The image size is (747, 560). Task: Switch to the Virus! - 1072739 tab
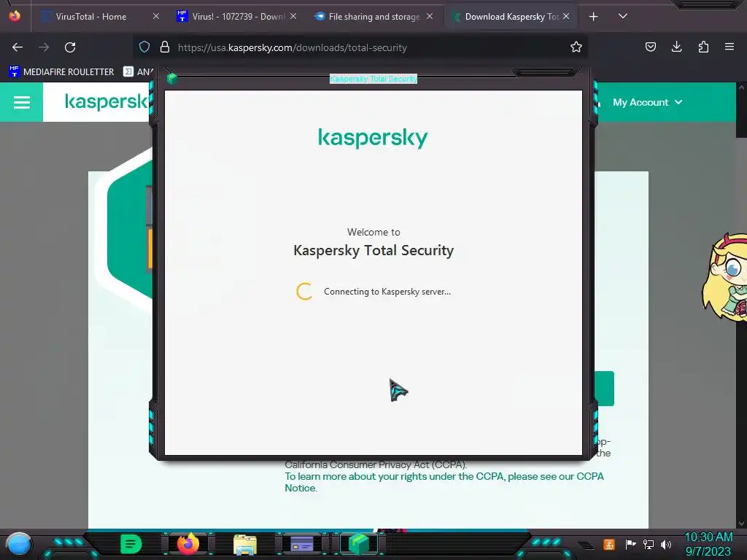[231, 17]
